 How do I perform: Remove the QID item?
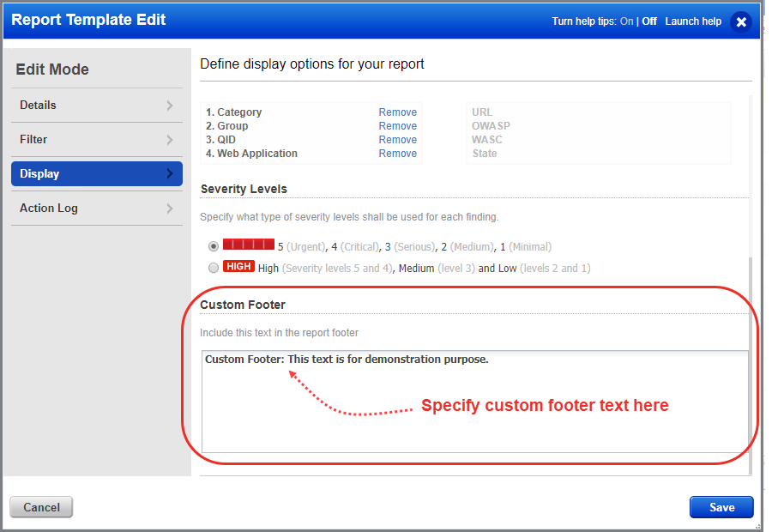click(397, 139)
